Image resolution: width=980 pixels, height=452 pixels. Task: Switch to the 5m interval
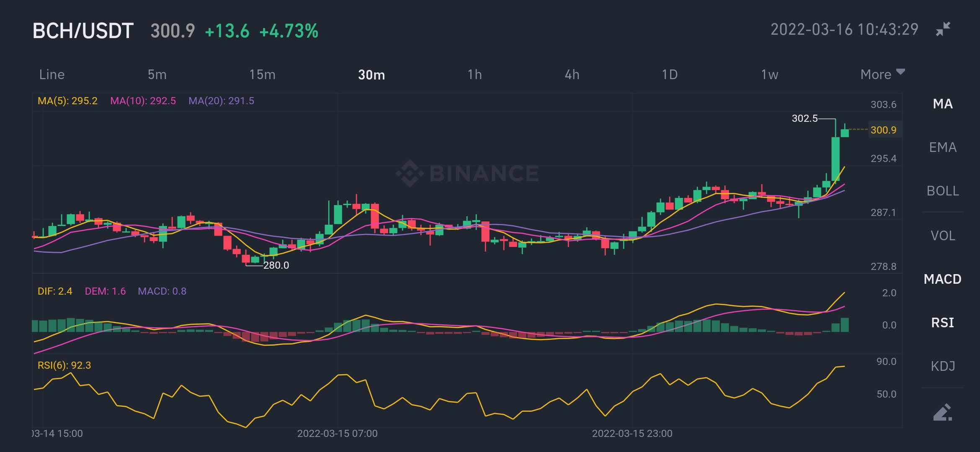[157, 74]
